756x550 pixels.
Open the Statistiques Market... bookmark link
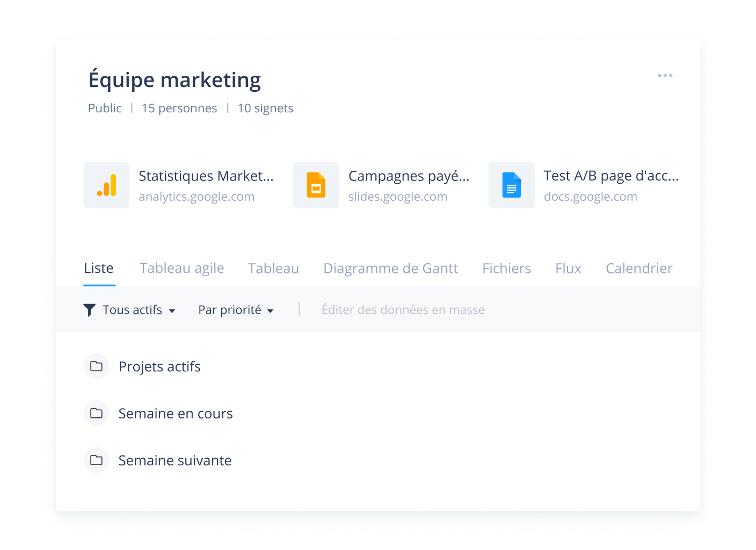pos(206,176)
